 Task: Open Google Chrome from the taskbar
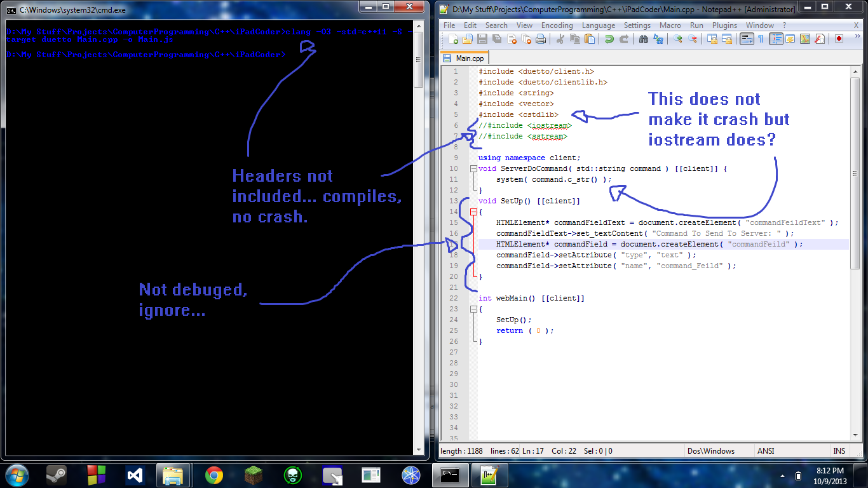(214, 475)
